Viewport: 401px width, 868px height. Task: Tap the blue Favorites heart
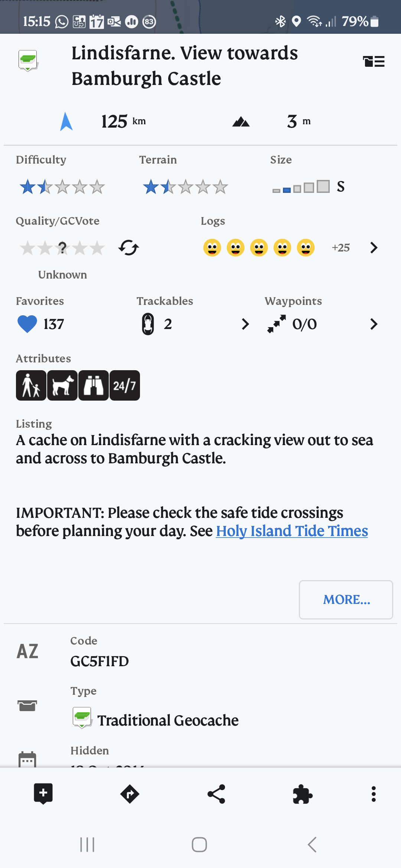click(27, 324)
